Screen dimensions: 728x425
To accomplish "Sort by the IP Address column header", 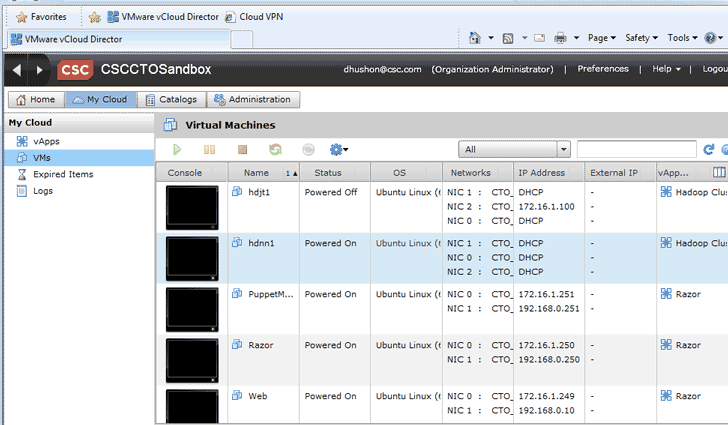I will point(548,173).
